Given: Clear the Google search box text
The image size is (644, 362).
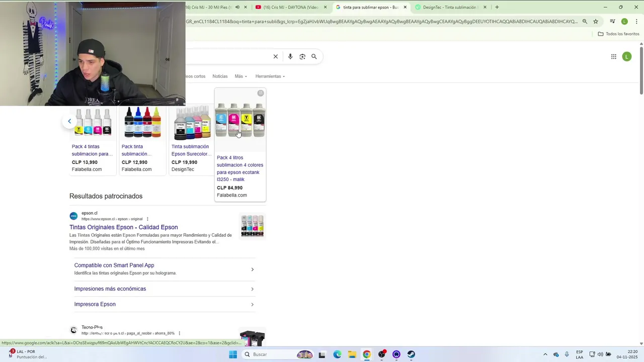Looking at the screenshot, I should tap(276, 57).
